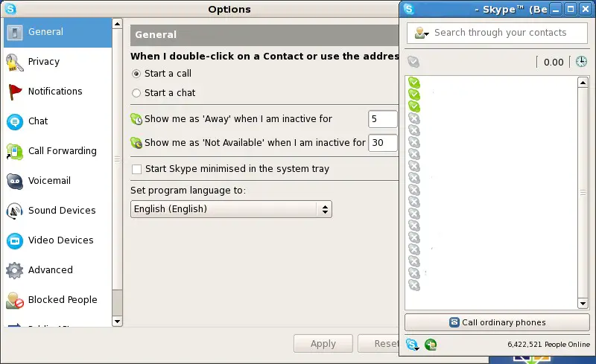Click the Call Forwarding phone icon

14,152
